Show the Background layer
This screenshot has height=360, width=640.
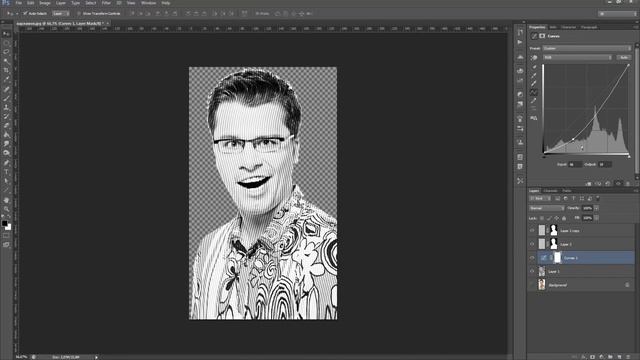[532, 285]
